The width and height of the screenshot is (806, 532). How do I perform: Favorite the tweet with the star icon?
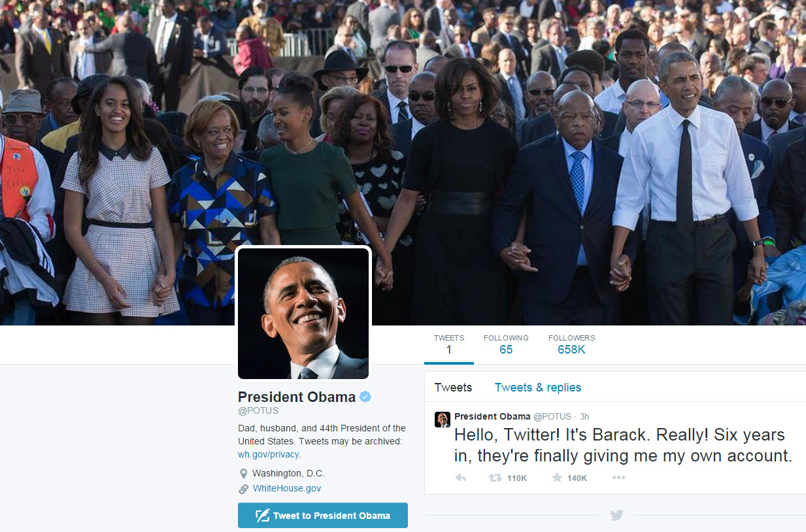(x=557, y=478)
